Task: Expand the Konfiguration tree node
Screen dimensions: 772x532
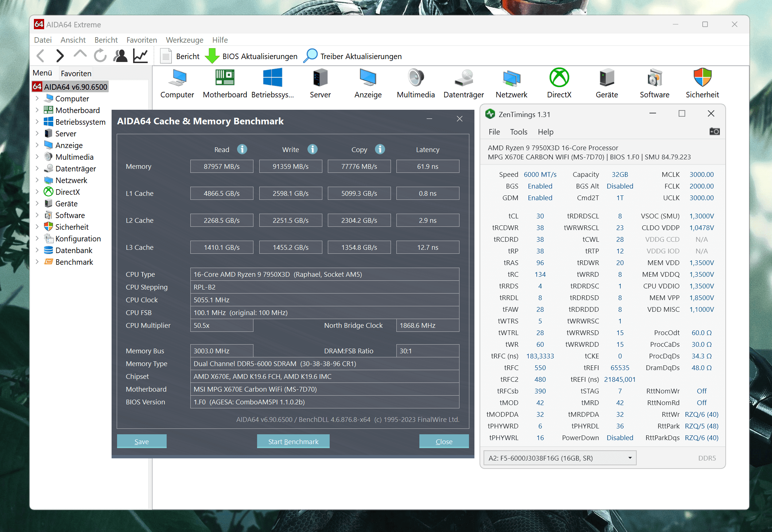Action: (37, 238)
